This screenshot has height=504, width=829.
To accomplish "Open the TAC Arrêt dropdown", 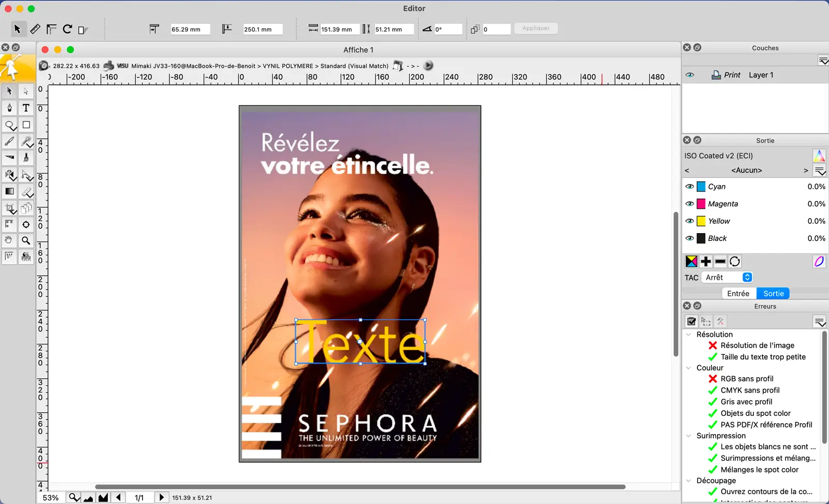I will click(x=727, y=277).
